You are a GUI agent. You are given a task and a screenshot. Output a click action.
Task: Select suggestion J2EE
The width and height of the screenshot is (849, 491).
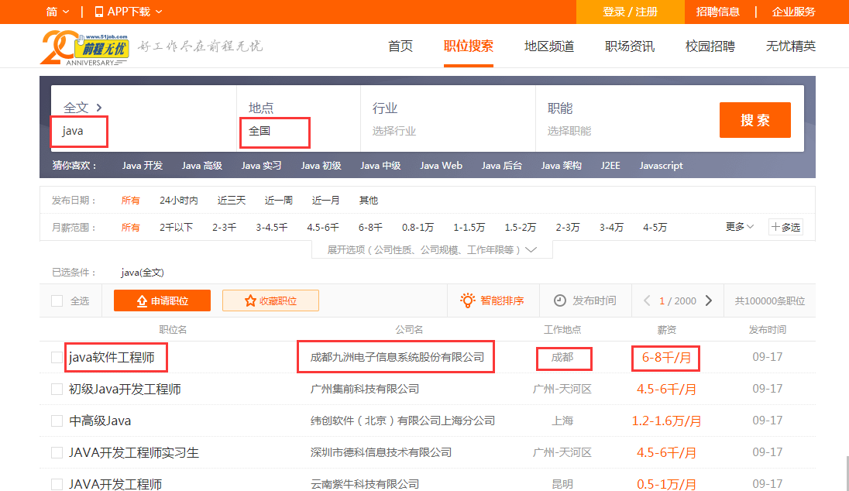pyautogui.click(x=610, y=166)
